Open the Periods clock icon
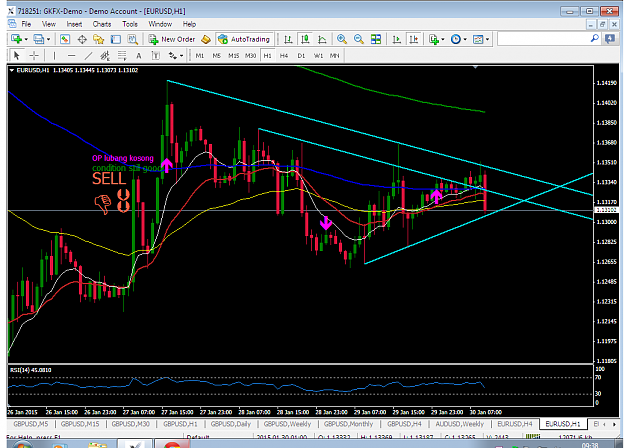The height and width of the screenshot is (448, 625). [456, 39]
